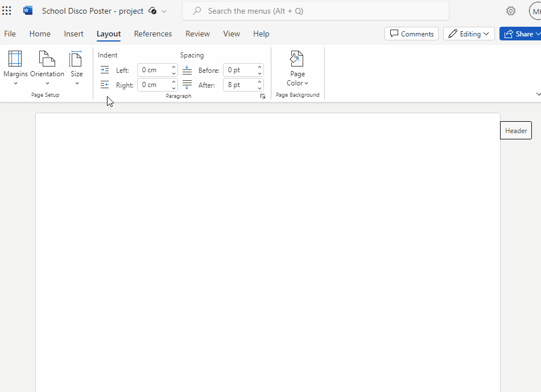The width and height of the screenshot is (541, 392).
Task: Open the Review tab
Action: tap(198, 34)
